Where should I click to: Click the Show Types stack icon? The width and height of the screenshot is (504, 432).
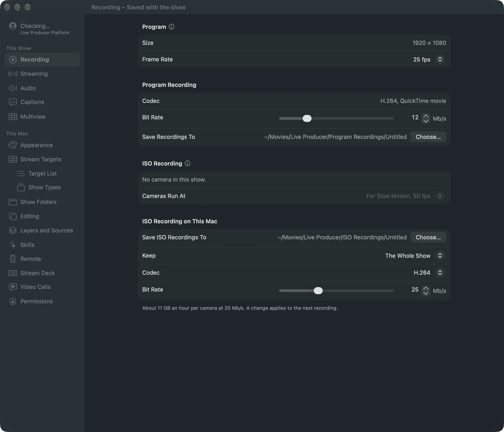tap(21, 187)
